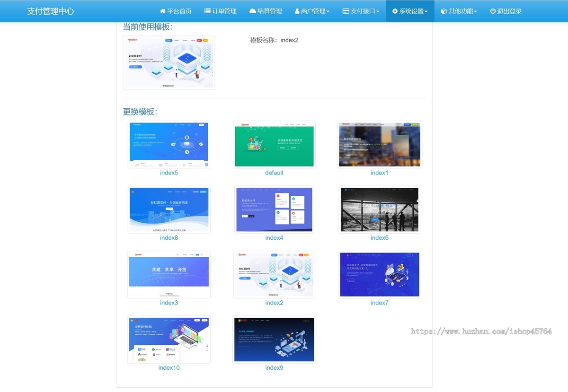Screen dimensions: 568x392
Task: Expand the 其他功能 dropdown caret
Action: [x=475, y=11]
